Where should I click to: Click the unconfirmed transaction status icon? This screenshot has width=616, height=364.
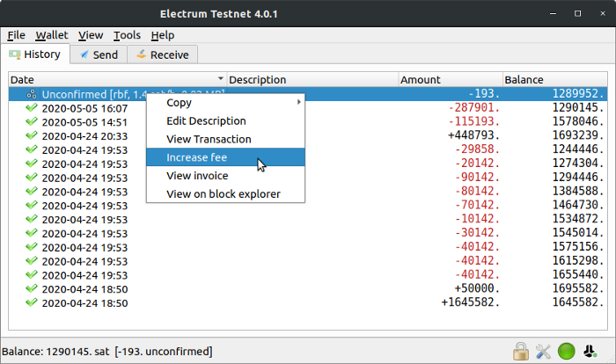coord(32,94)
